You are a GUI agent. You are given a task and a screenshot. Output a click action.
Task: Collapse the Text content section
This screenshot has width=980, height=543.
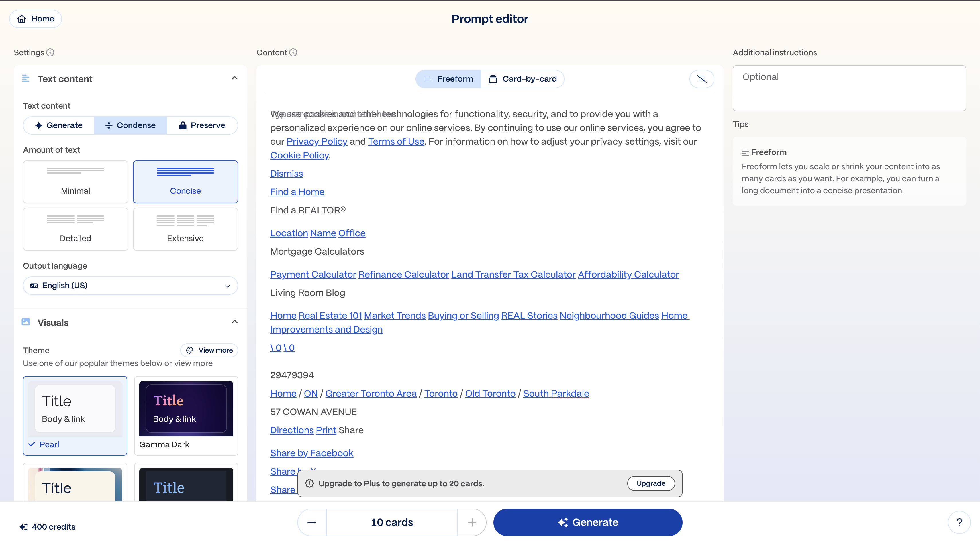[x=234, y=78]
